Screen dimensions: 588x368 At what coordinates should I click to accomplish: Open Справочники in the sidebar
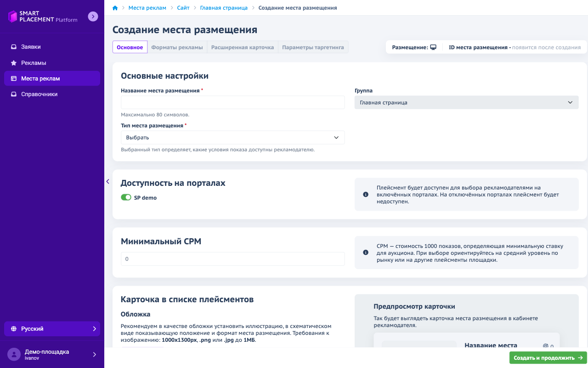coord(52,94)
